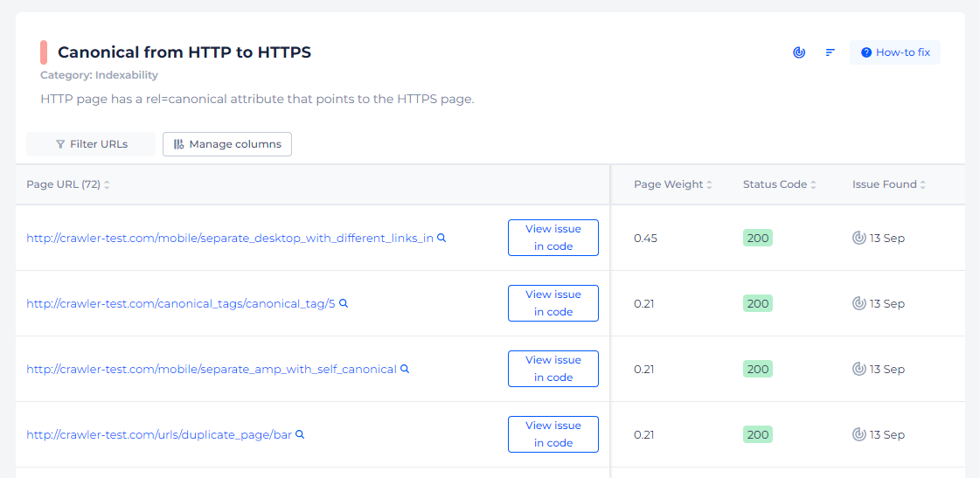
Task: Open the canonical_tag/5 URL link
Action: pyautogui.click(x=181, y=304)
